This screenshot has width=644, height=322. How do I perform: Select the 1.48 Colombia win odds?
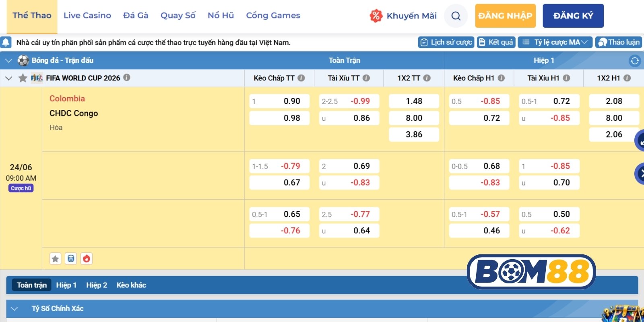(x=414, y=101)
